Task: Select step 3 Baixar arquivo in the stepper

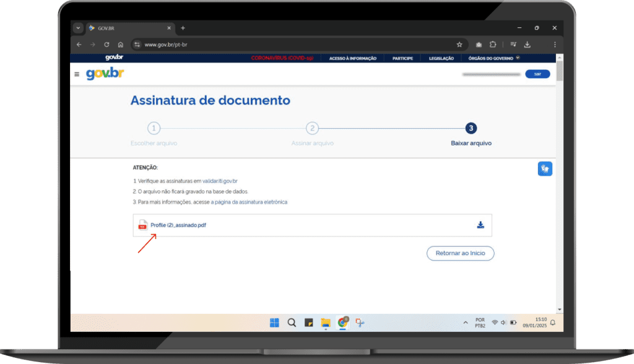Action: pos(471,129)
